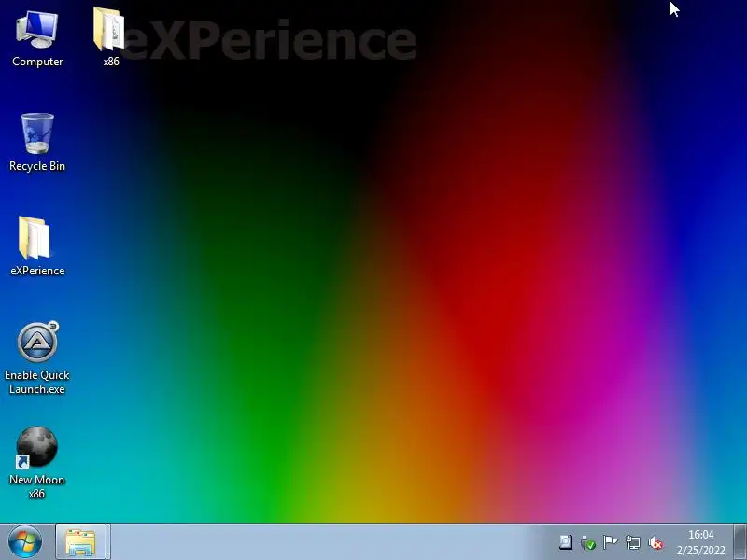
Task: Select the New Moon x86 shortcut
Action: point(37,462)
